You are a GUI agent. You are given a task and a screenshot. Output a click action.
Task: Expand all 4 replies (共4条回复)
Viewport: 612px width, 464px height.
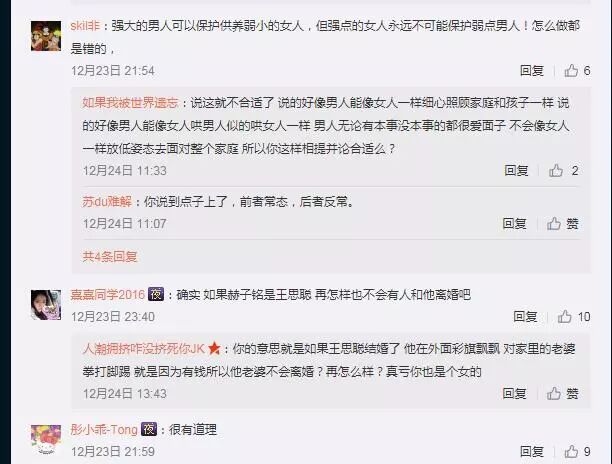tap(110, 256)
